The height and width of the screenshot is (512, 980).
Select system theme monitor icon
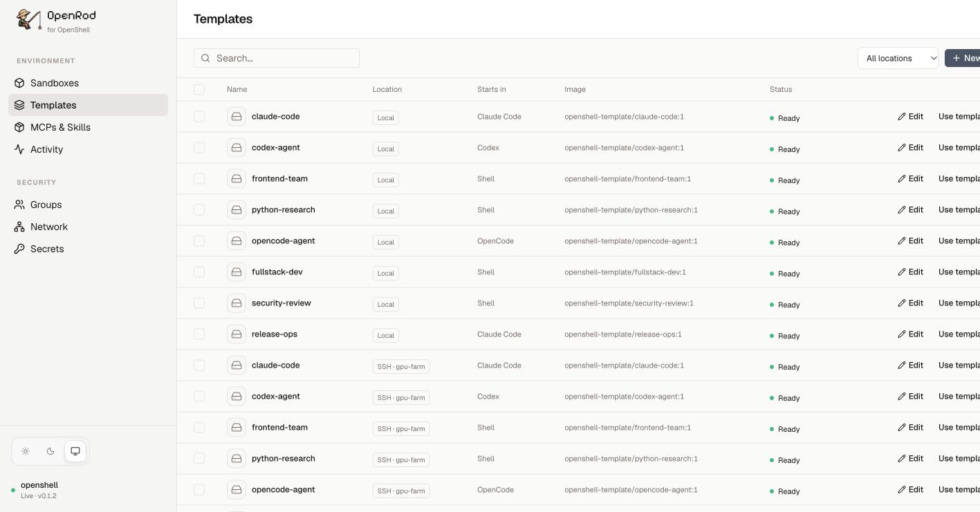[x=75, y=451]
